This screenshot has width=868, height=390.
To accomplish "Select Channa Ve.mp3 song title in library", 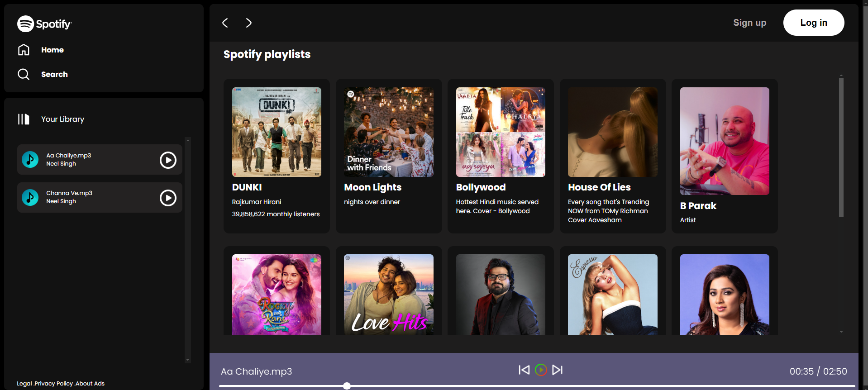I will coord(69,193).
